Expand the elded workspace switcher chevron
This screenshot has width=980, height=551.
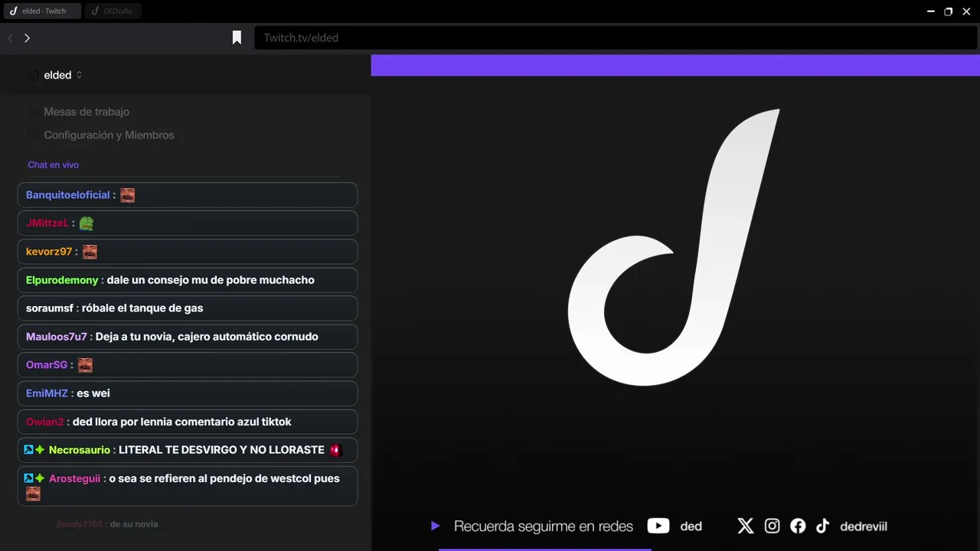click(80, 75)
